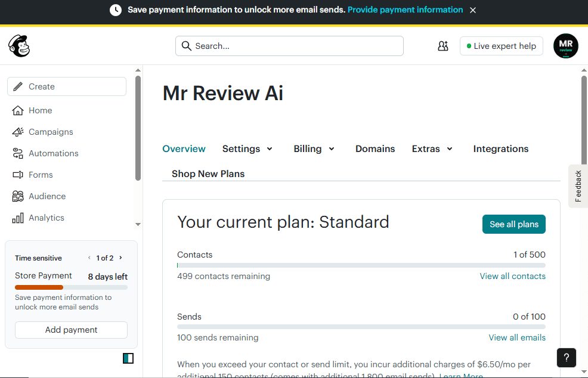Click the '1 of 500' contacts count
Image resolution: width=588 pixels, height=378 pixels.
(x=530, y=255)
